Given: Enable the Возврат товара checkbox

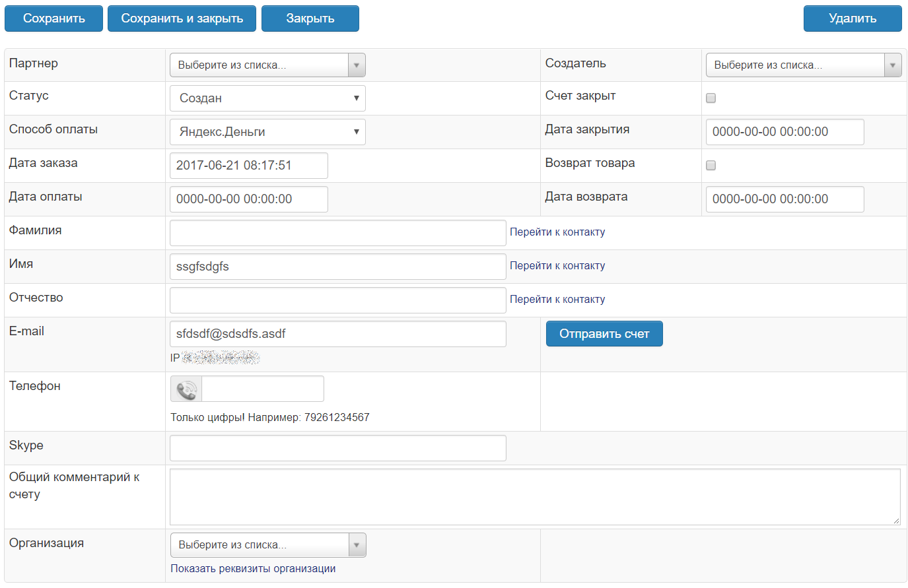Looking at the screenshot, I should 711,166.
